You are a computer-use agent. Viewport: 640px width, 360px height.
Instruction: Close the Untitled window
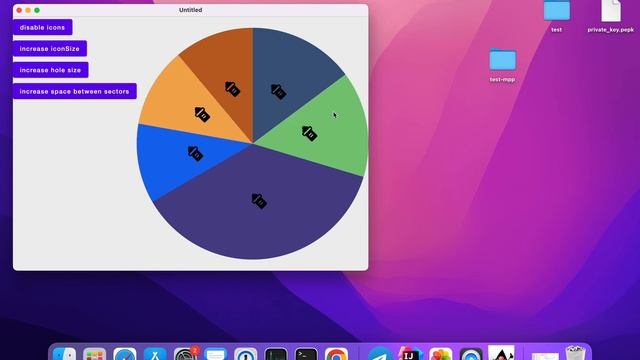click(x=19, y=10)
